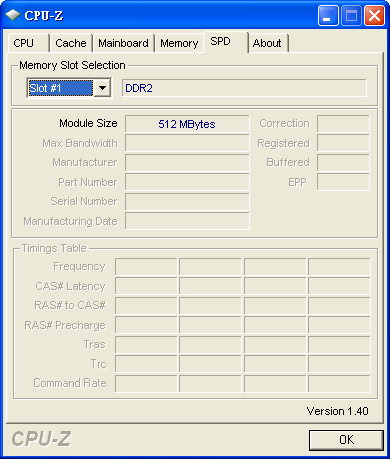The width and height of the screenshot is (390, 459).
Task: Click the Registered field
Action: tap(343, 143)
